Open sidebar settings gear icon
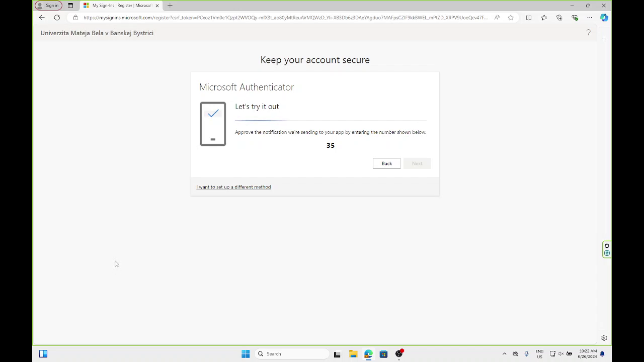 coord(604,338)
